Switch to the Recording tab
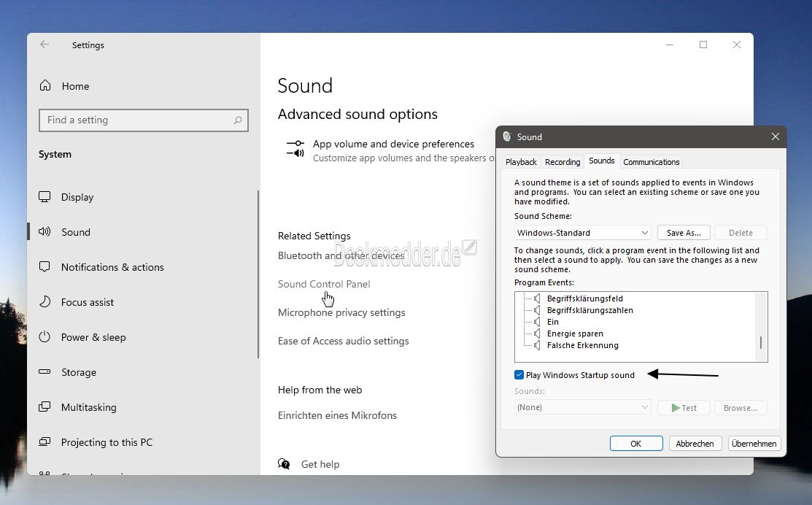The height and width of the screenshot is (505, 812). (x=562, y=162)
